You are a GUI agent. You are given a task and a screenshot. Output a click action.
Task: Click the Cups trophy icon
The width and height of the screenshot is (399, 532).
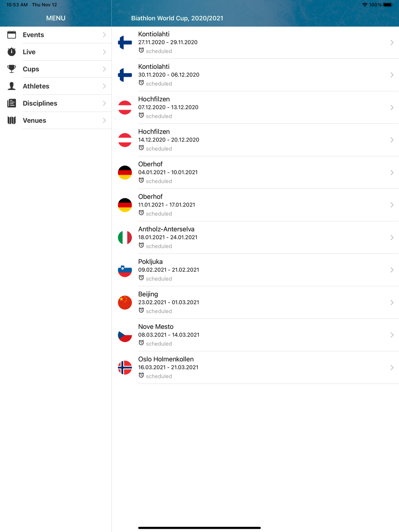(x=12, y=69)
